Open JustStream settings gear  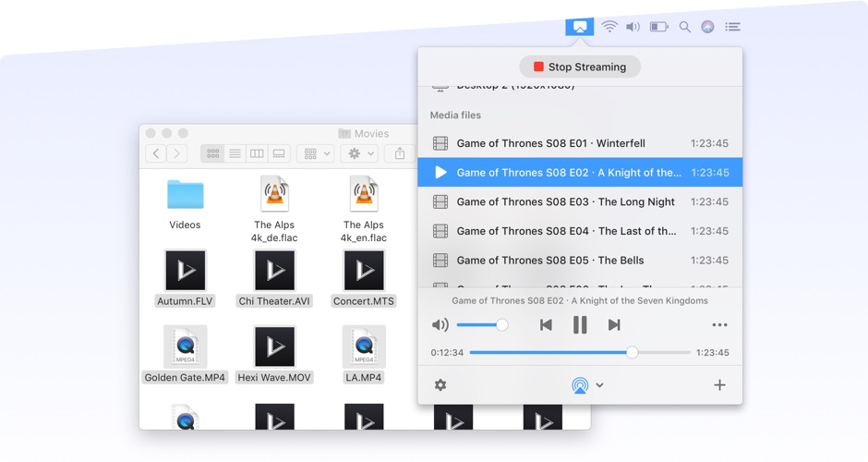(440, 385)
